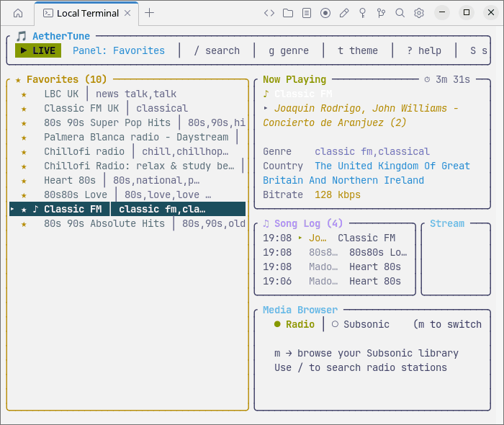
Task: Open the code snippets icon
Action: (269, 13)
